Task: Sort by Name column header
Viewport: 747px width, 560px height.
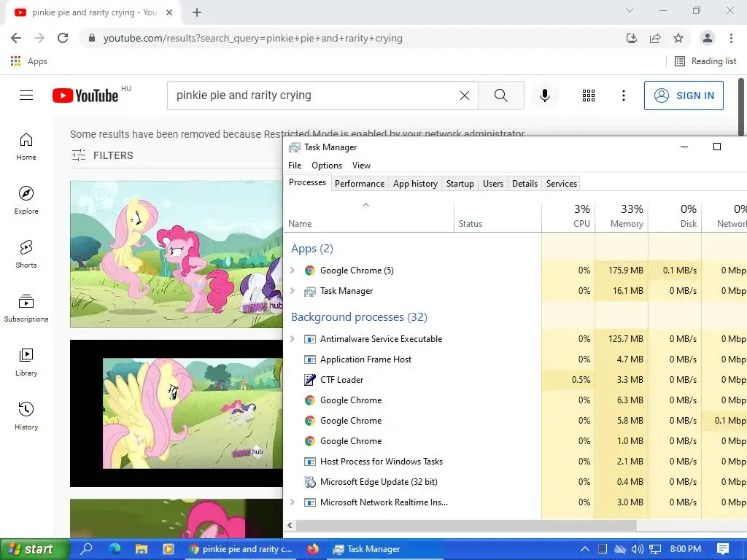Action: [x=368, y=216]
